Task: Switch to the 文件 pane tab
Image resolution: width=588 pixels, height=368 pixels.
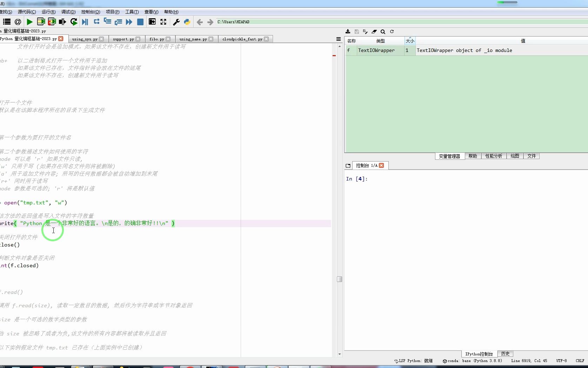Action: pos(532,156)
